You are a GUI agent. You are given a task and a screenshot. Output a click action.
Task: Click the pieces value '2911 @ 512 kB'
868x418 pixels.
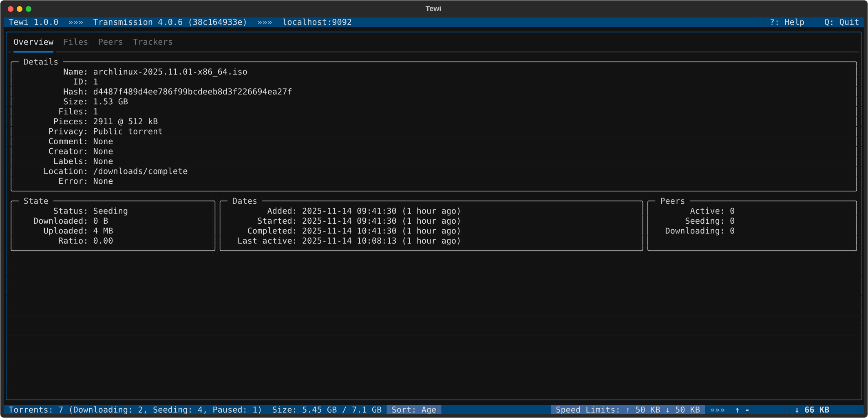(x=125, y=121)
